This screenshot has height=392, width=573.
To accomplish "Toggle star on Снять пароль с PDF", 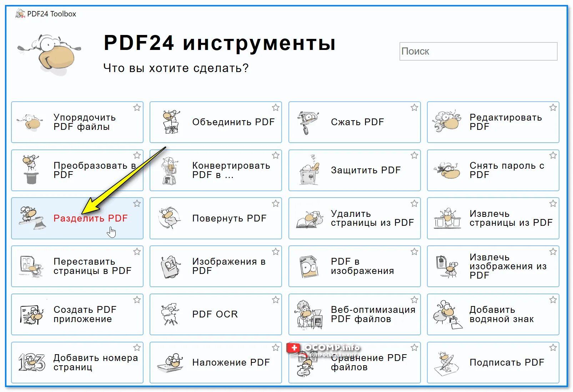I will tap(553, 155).
